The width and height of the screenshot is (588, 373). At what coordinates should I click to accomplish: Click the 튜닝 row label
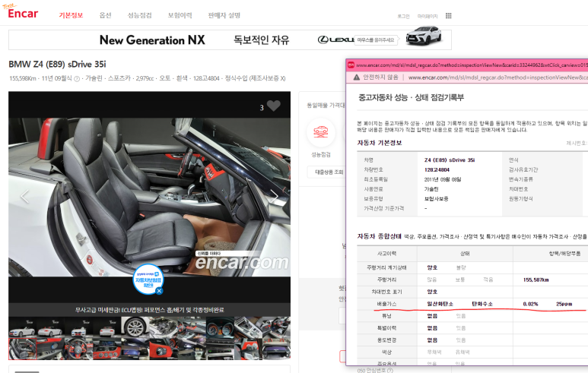[x=386, y=316]
